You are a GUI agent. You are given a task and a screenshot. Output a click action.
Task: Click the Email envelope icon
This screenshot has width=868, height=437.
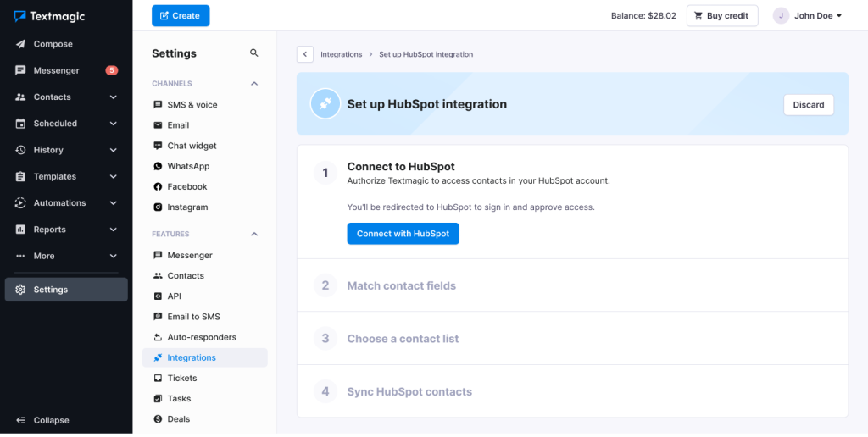(158, 125)
